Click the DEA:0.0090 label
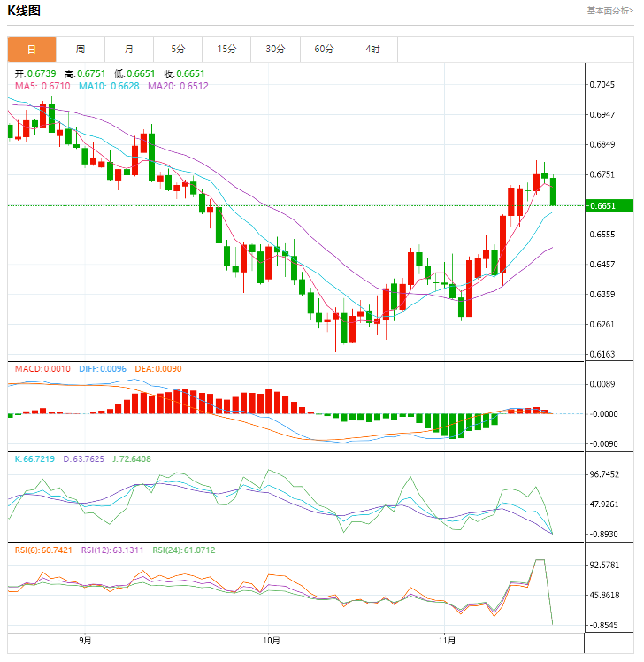This screenshot has height=662, width=644. click(x=158, y=369)
